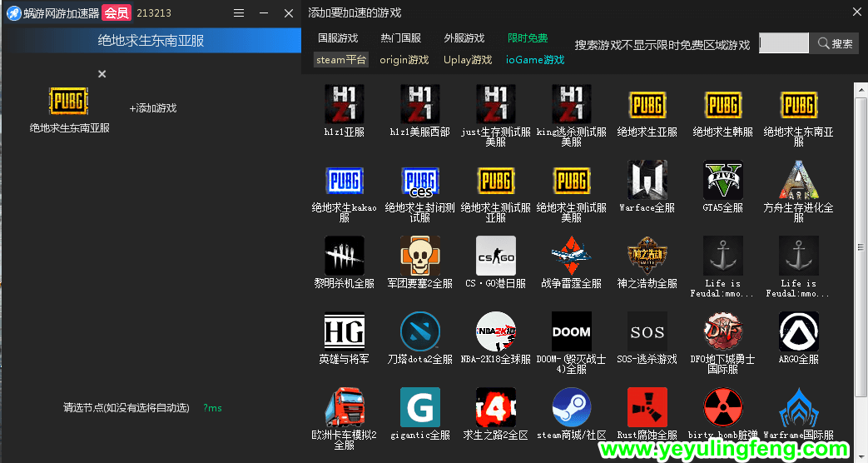
Task: Open steam商城/社区 icon
Action: click(x=572, y=407)
